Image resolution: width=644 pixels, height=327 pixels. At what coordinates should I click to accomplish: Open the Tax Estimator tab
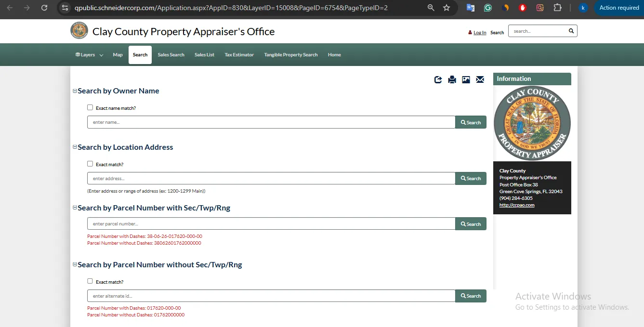point(239,55)
